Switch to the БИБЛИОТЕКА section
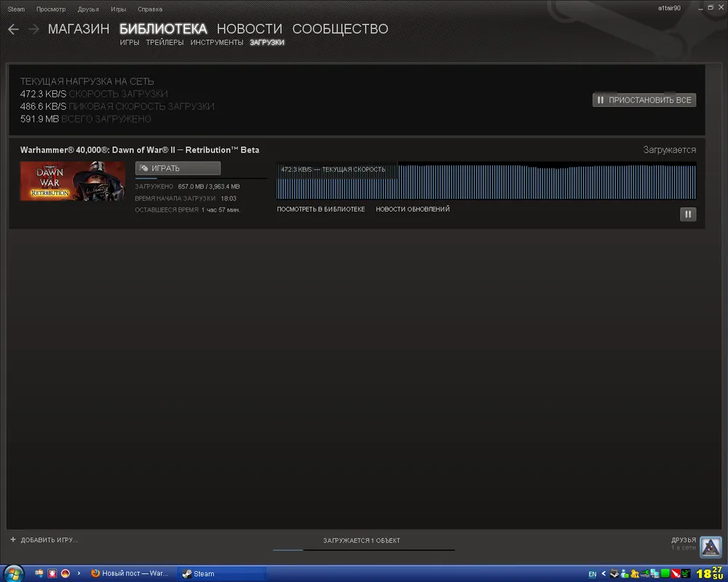Image resolution: width=728 pixels, height=582 pixels. point(163,29)
